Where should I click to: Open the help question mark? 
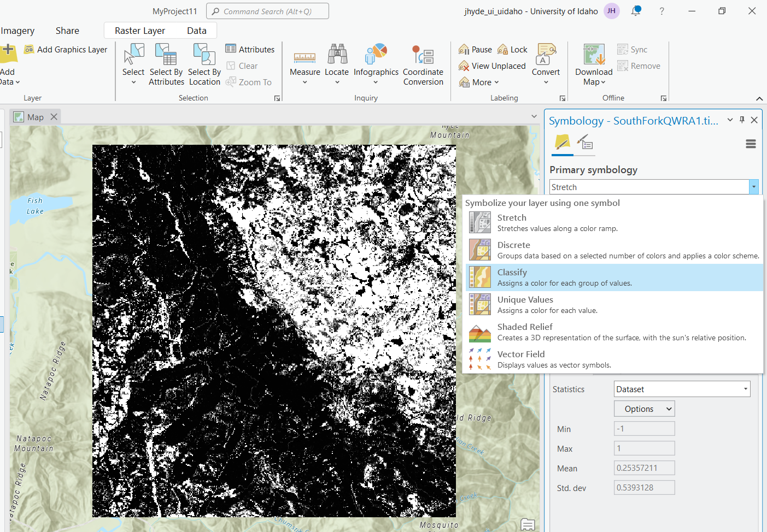pos(661,11)
